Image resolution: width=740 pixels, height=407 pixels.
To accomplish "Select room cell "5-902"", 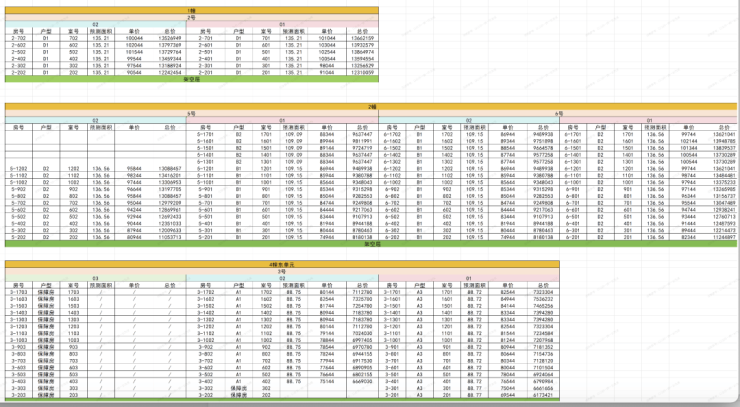I will [19, 189].
